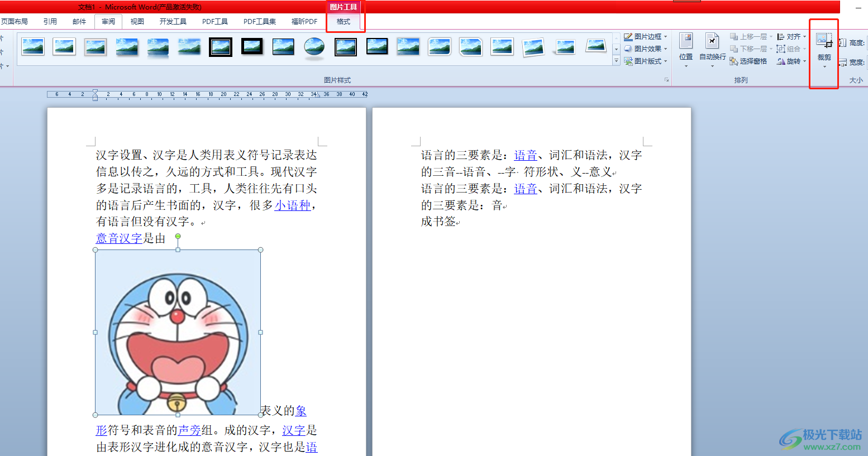Open the 福昕PDF tab
The image size is (868, 456).
coord(304,21)
